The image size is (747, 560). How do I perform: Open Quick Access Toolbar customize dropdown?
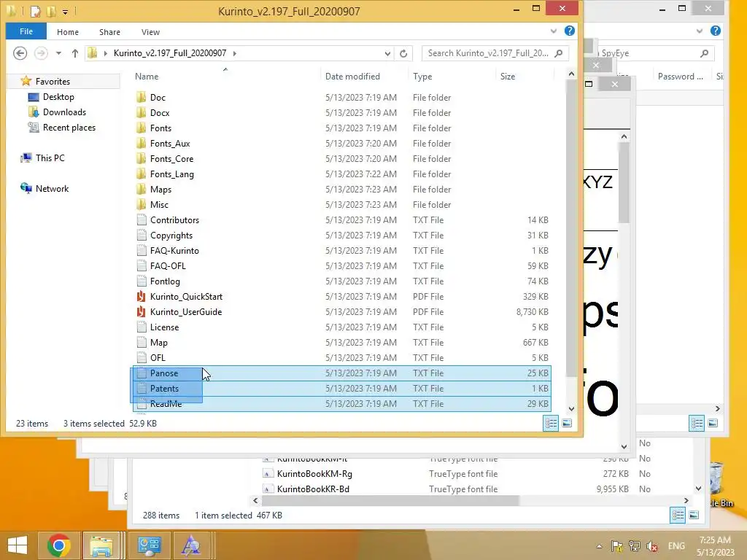click(65, 11)
